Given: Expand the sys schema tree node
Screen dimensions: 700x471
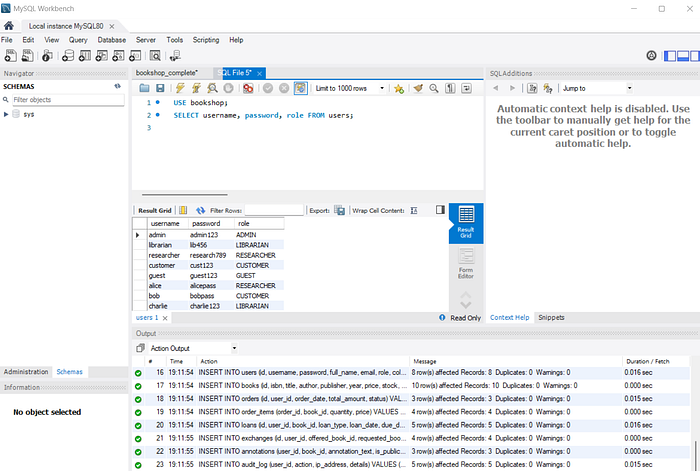Looking at the screenshot, I should click(6, 114).
